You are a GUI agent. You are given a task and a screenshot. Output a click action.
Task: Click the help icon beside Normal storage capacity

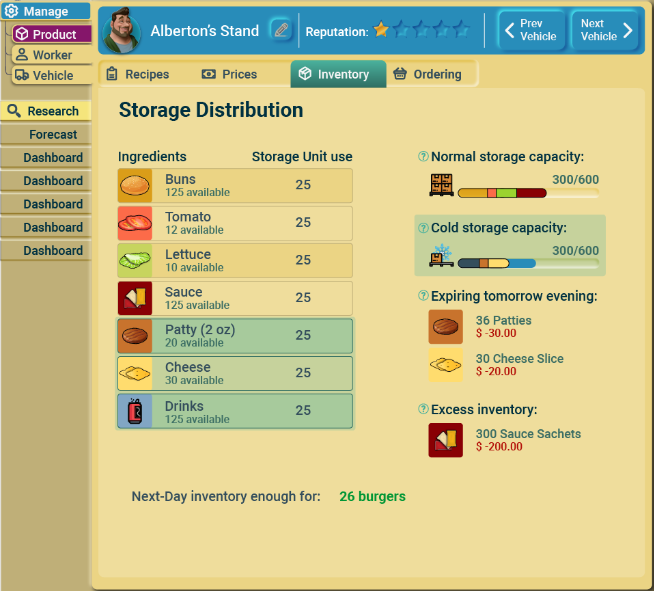[423, 156]
